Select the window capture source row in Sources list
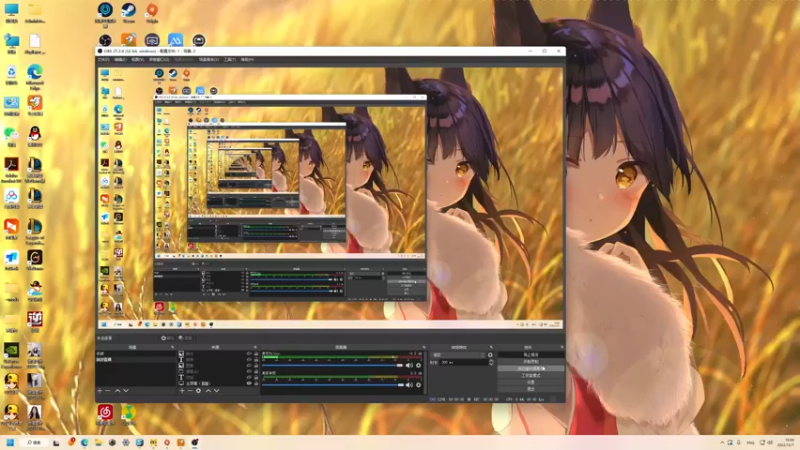 (x=218, y=371)
